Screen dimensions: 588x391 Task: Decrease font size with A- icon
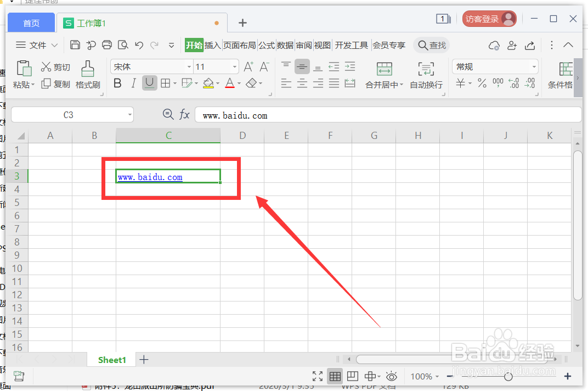click(x=264, y=67)
